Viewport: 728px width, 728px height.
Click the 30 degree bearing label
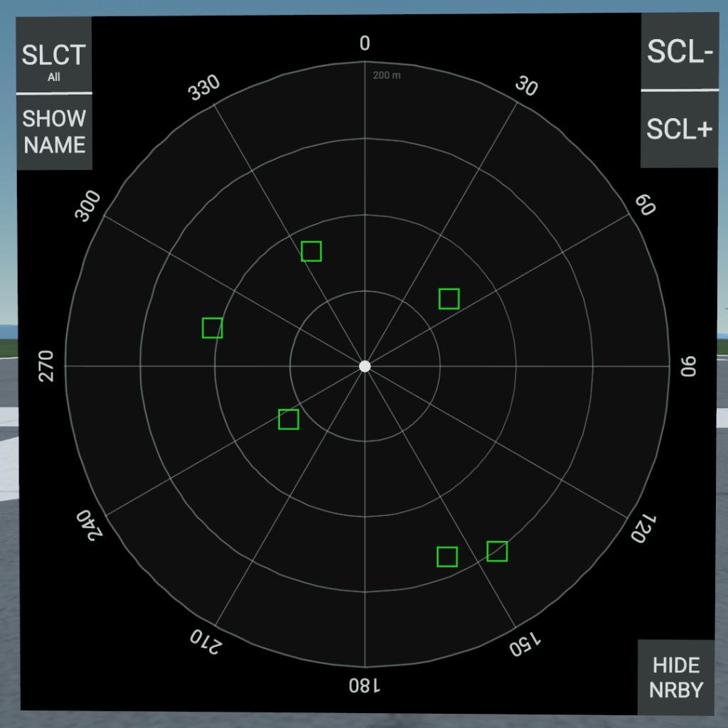(x=526, y=87)
